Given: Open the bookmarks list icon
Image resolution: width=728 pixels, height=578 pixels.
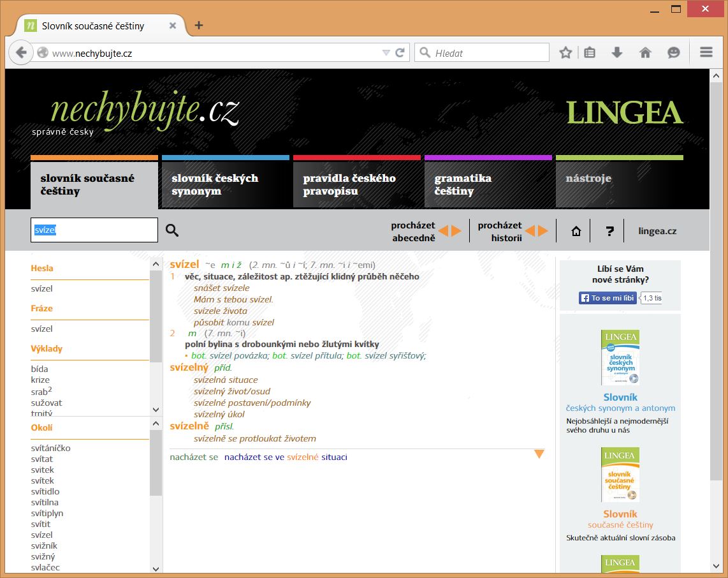Looking at the screenshot, I should tap(590, 52).
